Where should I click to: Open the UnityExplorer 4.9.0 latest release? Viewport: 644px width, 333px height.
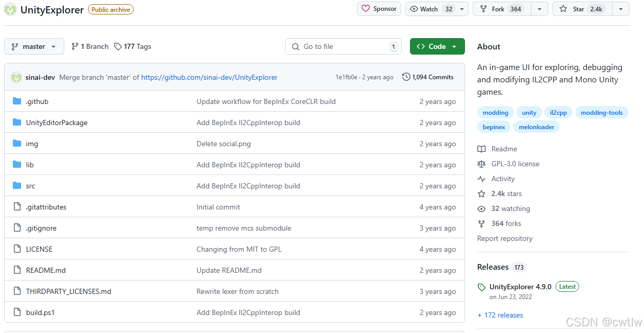[521, 287]
